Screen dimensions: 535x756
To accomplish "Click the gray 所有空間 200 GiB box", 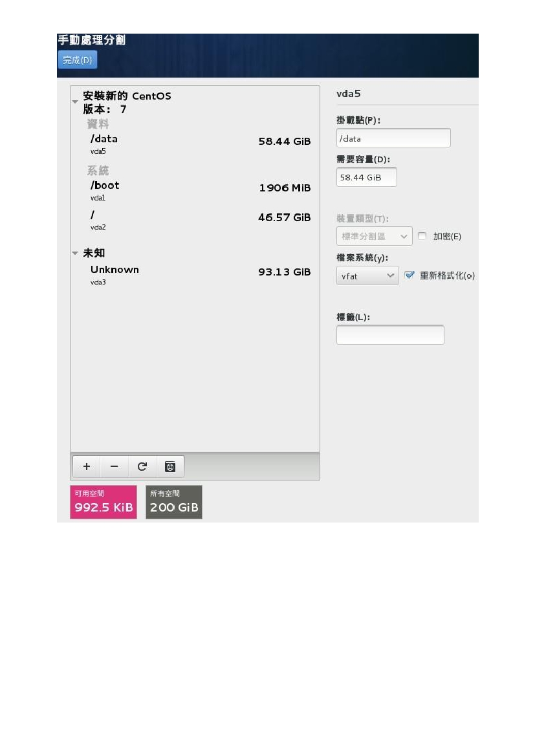I will pyautogui.click(x=173, y=502).
